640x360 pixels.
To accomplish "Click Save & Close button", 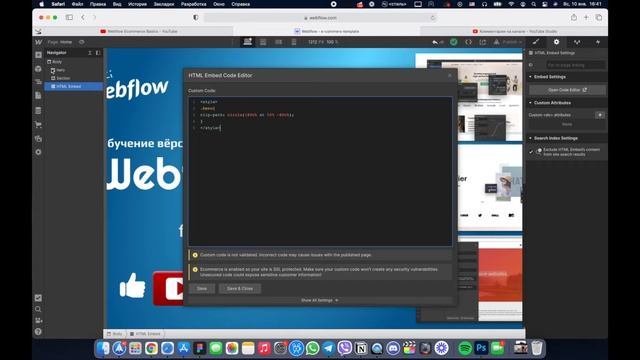I will click(240, 289).
